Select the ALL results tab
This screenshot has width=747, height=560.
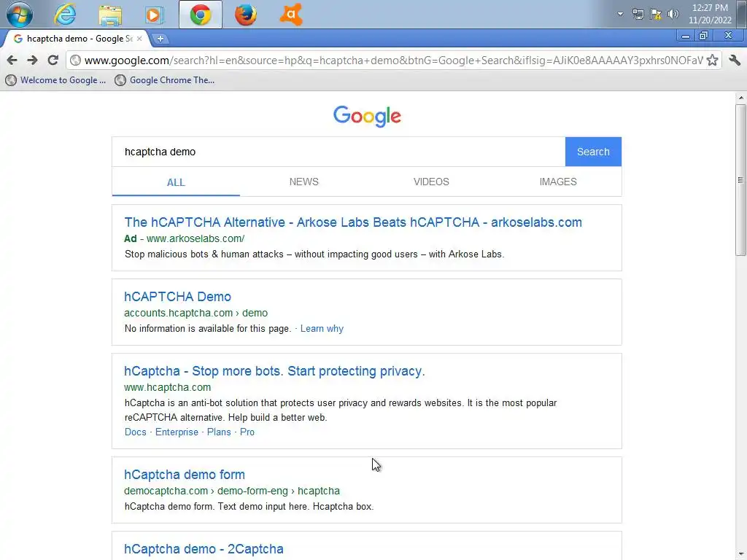point(176,182)
